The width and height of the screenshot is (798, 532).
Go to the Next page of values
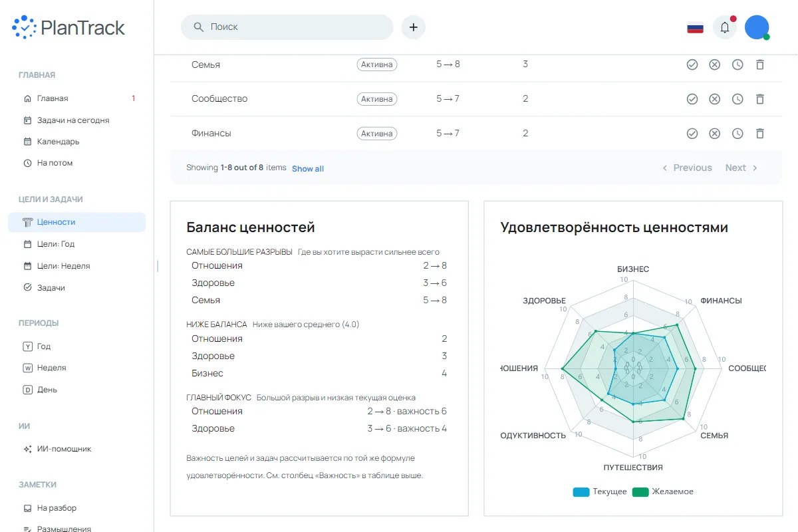point(741,168)
